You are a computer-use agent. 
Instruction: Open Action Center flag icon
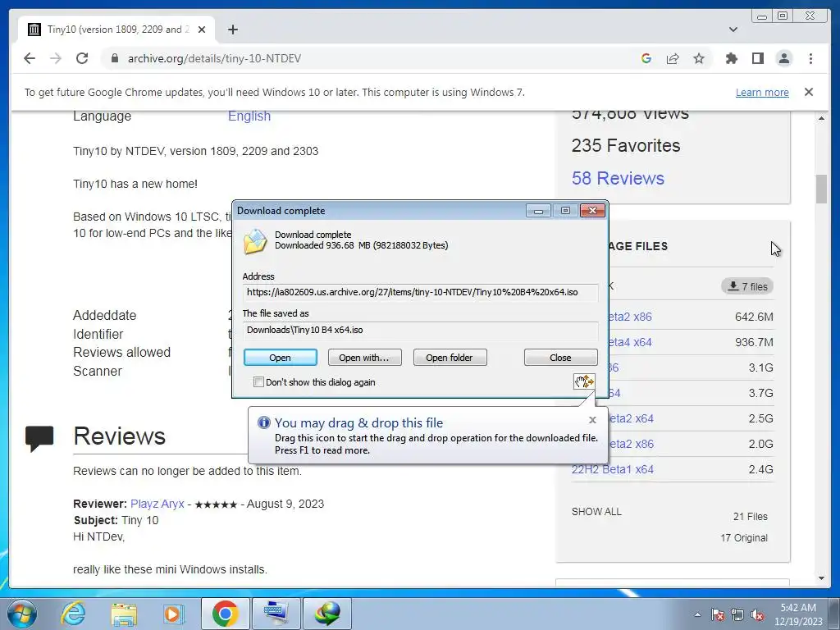pos(717,614)
